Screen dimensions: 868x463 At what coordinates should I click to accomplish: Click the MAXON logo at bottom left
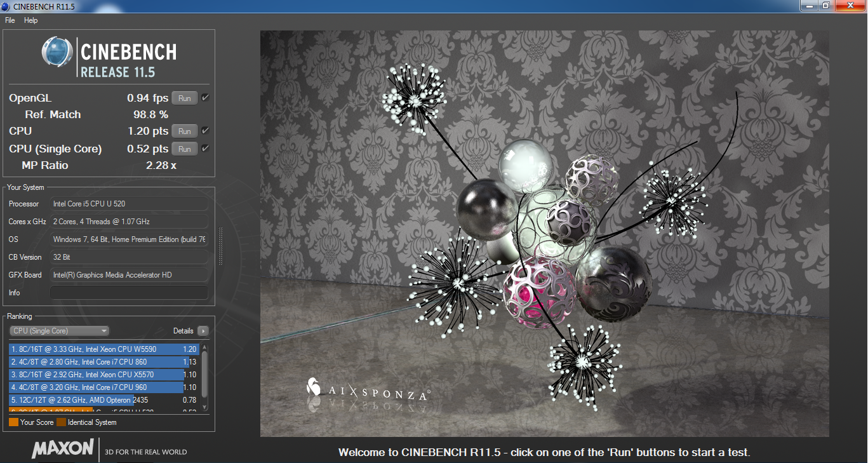63,448
